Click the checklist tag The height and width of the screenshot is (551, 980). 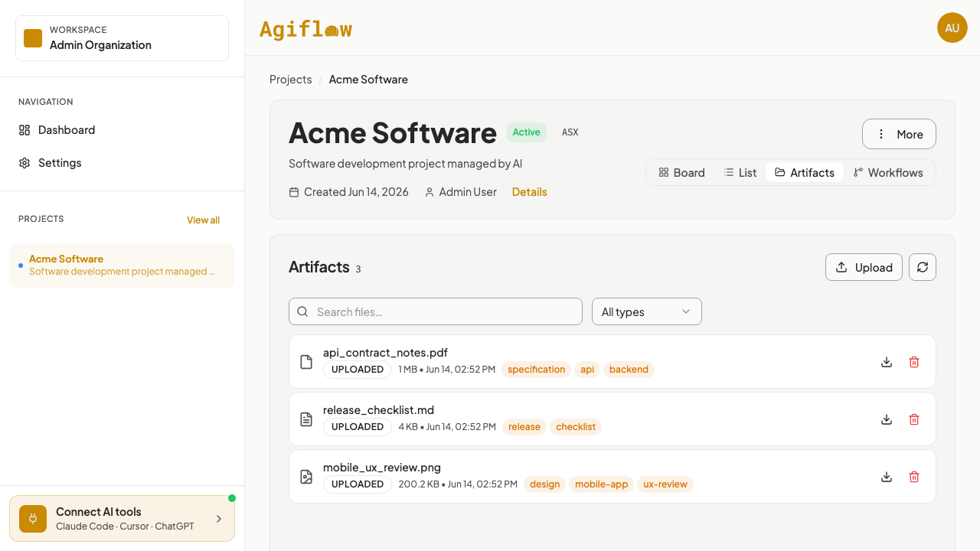pos(576,427)
